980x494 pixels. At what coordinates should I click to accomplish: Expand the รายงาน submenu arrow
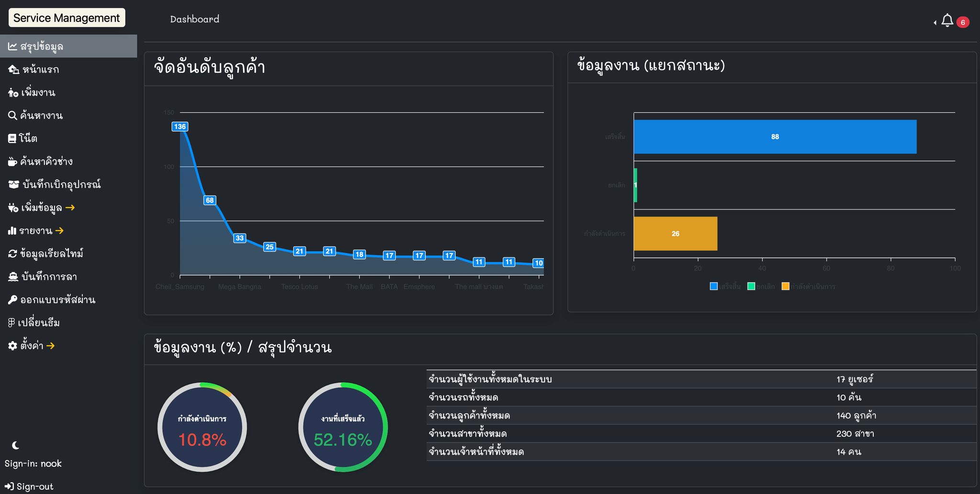(59, 231)
